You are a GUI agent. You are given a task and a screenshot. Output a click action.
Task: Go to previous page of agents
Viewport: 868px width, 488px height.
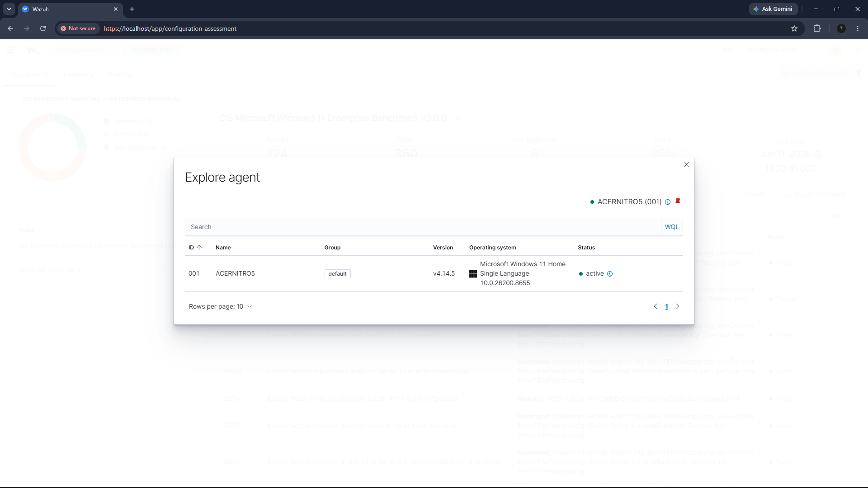[656, 306]
